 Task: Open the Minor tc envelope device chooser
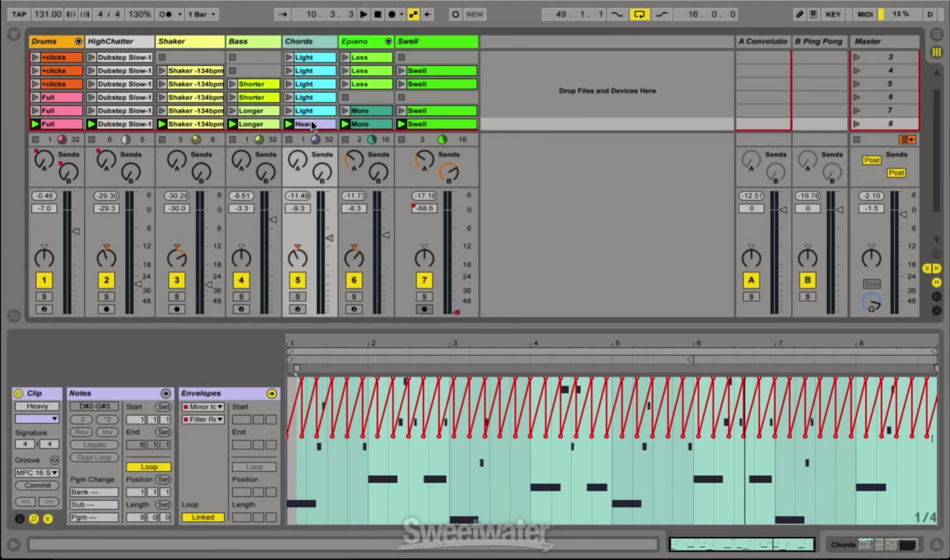click(203, 407)
